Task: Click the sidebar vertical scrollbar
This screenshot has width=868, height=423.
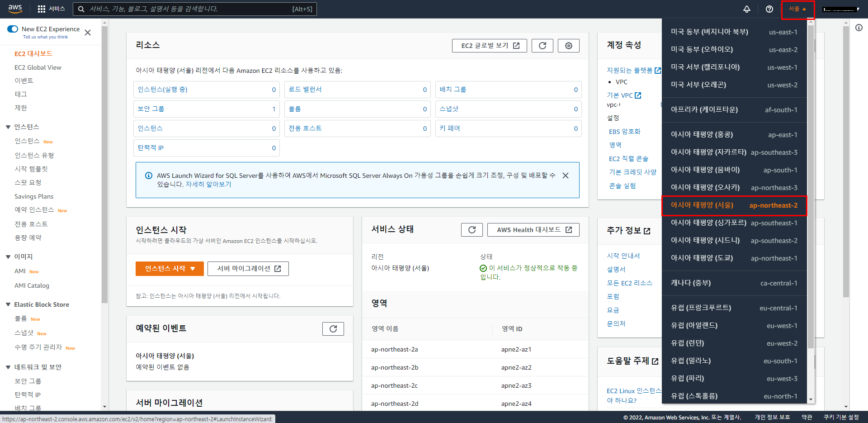Action: 104,165
